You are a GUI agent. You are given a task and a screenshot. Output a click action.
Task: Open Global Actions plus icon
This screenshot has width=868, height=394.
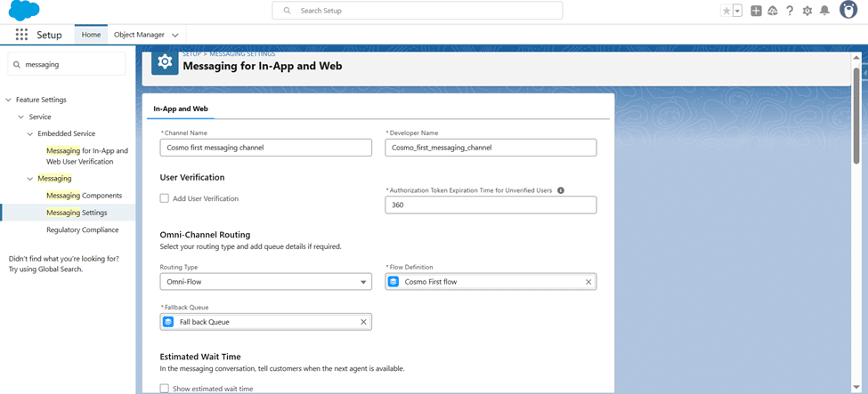coord(756,11)
